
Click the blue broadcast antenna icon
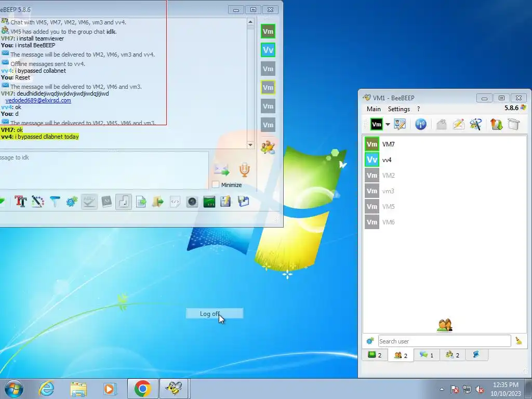pyautogui.click(x=421, y=125)
